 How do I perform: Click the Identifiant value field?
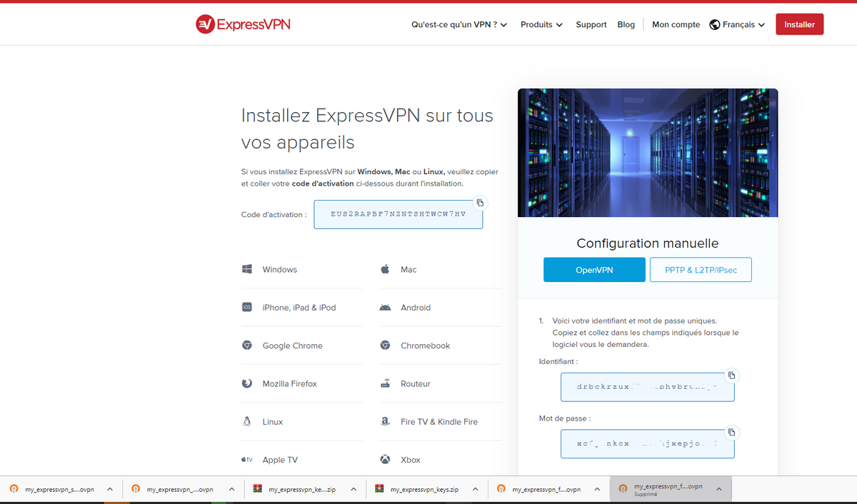tap(647, 387)
